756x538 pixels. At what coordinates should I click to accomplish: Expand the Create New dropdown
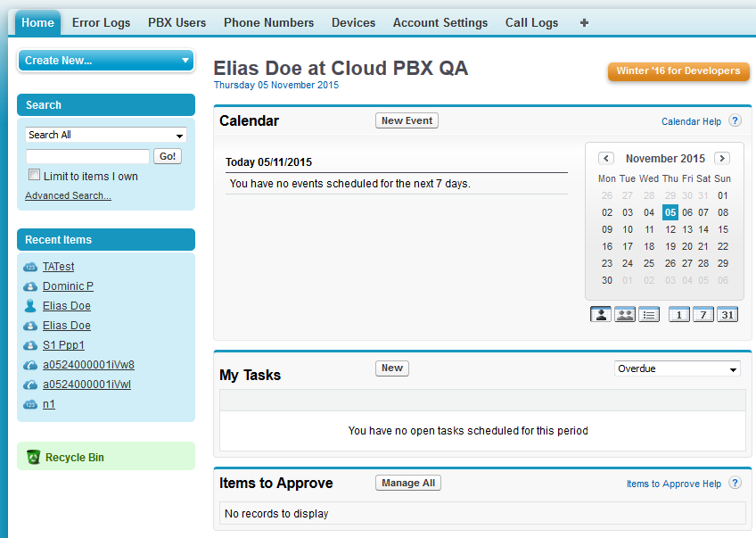pos(106,61)
